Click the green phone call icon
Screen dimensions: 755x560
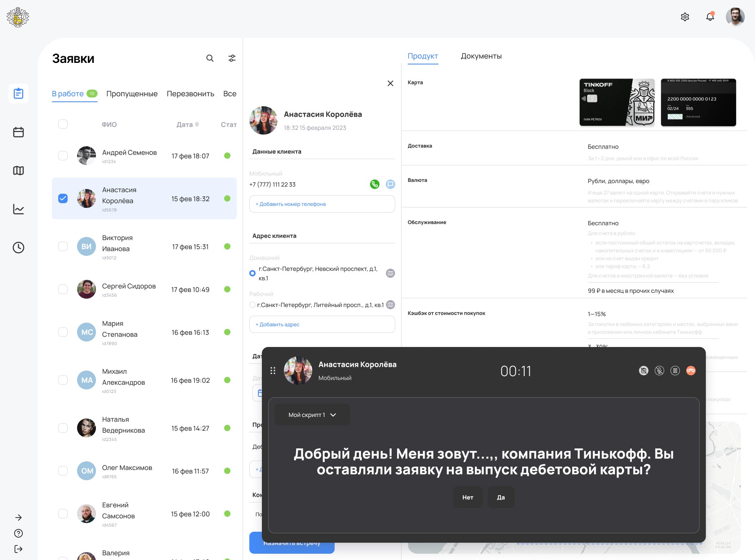pos(374,184)
